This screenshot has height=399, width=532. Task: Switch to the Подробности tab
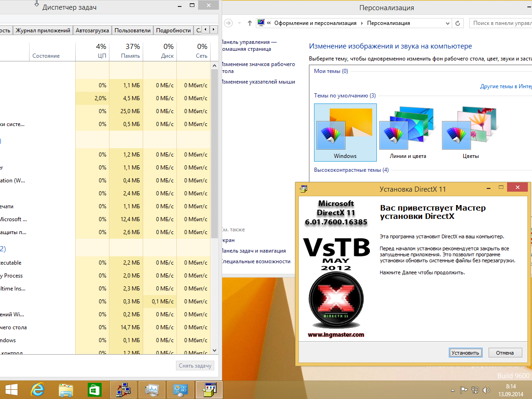click(173, 30)
